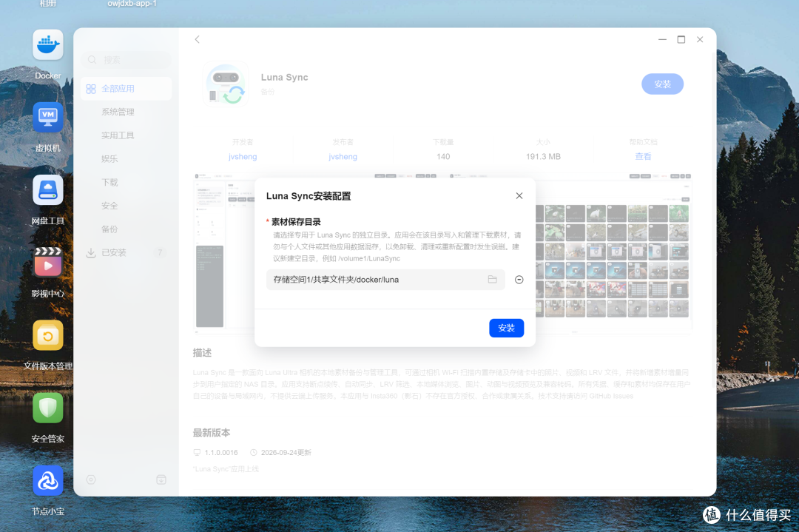The image size is (799, 532).
Task: Minimize the app center window
Action: (662, 39)
